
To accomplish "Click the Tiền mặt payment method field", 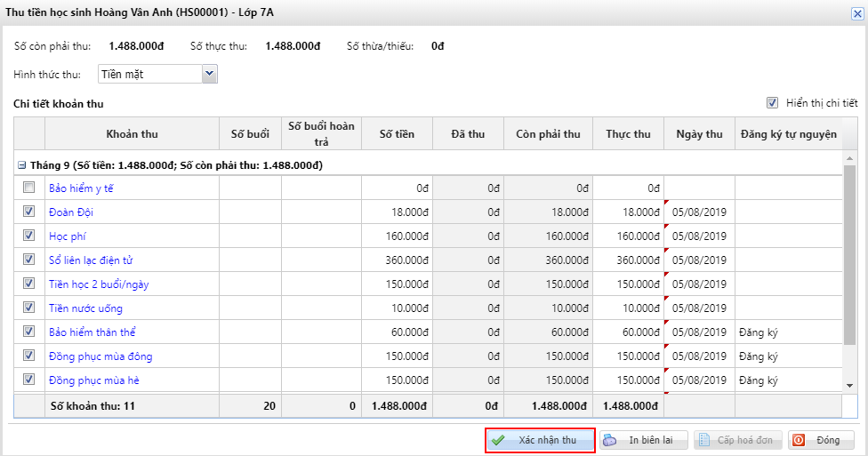I will [x=150, y=74].
